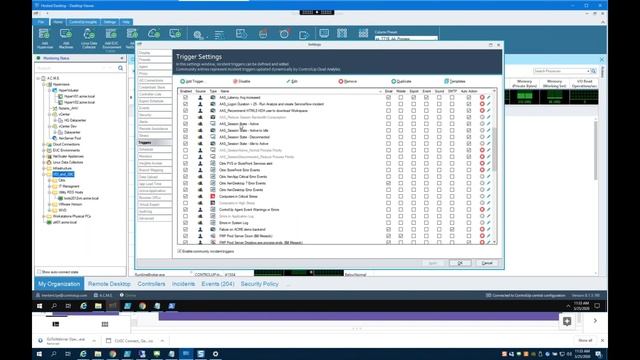Open the Column Preset dropdown
Image resolution: width=640 pixels, height=360 pixels.
(406, 38)
